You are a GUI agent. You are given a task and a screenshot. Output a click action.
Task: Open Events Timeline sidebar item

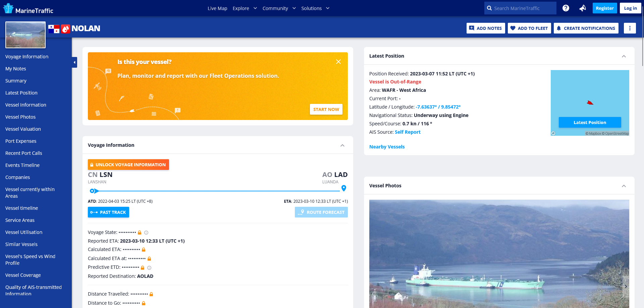coord(22,165)
